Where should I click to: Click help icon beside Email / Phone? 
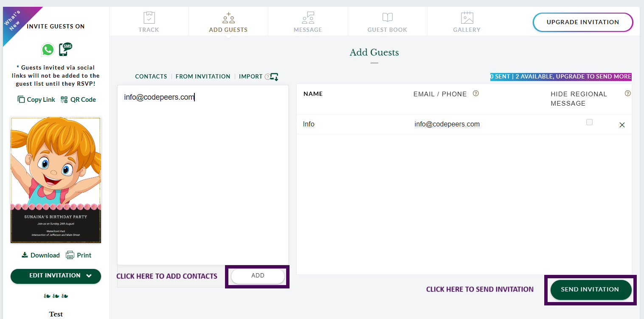coord(476,94)
